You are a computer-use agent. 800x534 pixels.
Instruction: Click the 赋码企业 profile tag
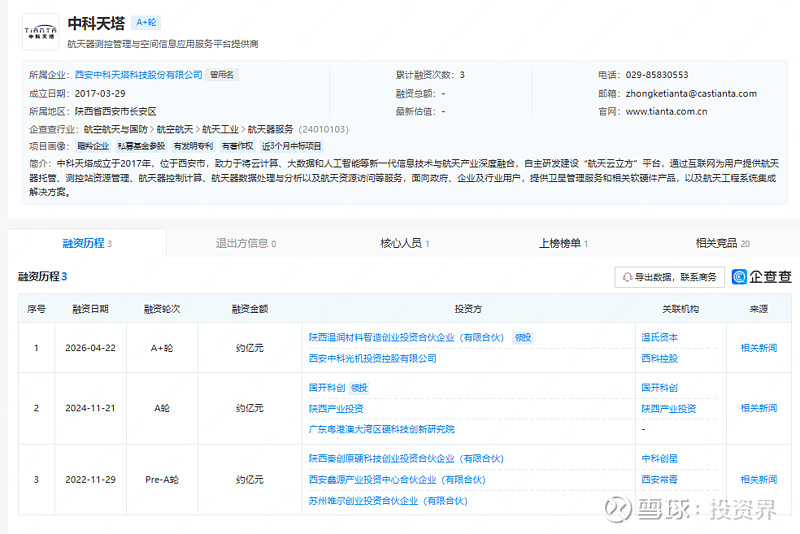93,146
